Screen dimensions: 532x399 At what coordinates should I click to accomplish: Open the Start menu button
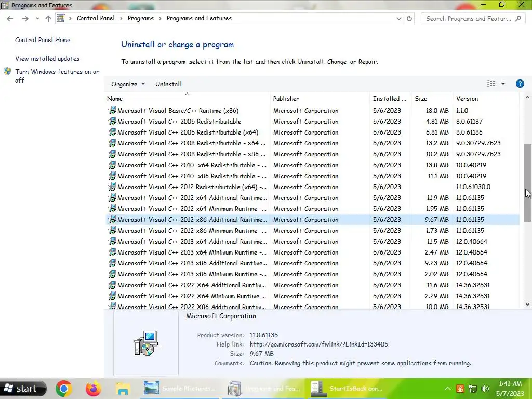click(x=23, y=389)
